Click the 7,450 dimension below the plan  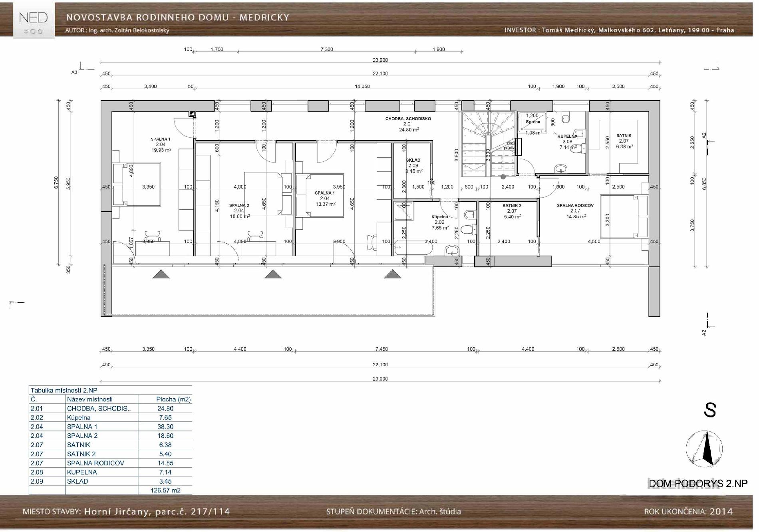(381, 349)
